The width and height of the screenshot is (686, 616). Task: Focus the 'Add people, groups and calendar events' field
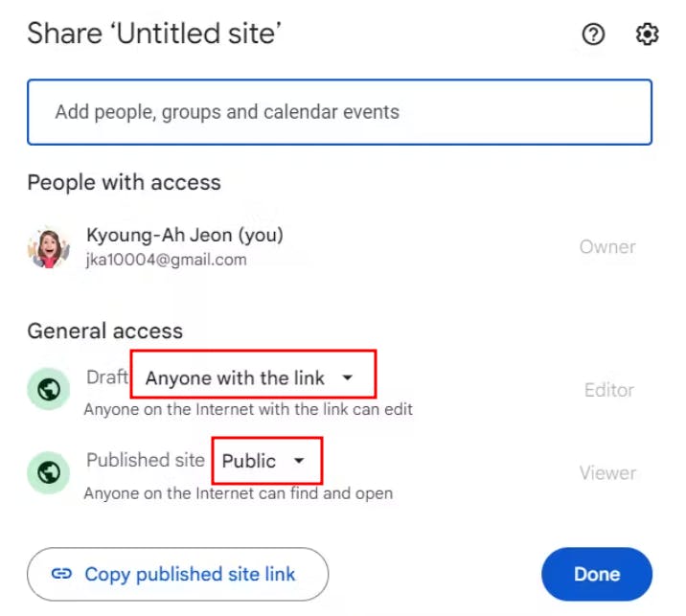pos(339,112)
